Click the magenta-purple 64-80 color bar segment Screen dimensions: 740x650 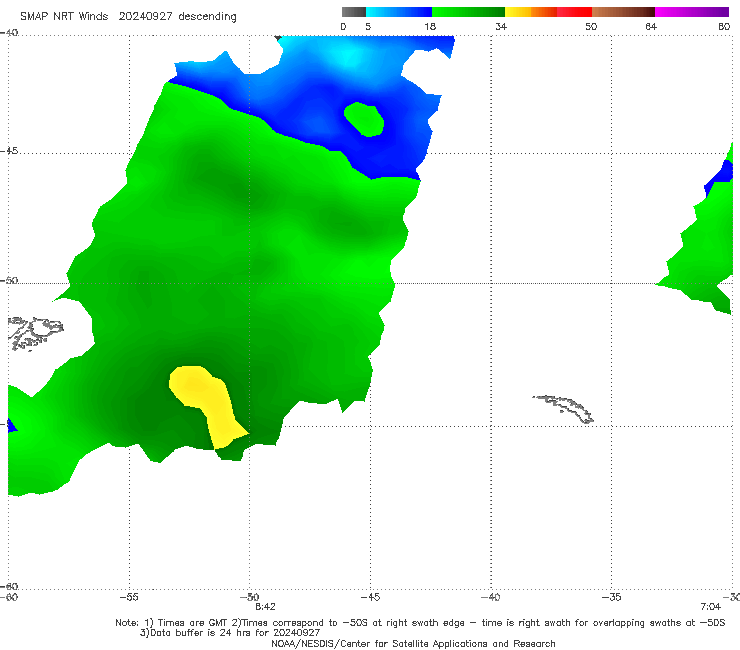tap(692, 12)
